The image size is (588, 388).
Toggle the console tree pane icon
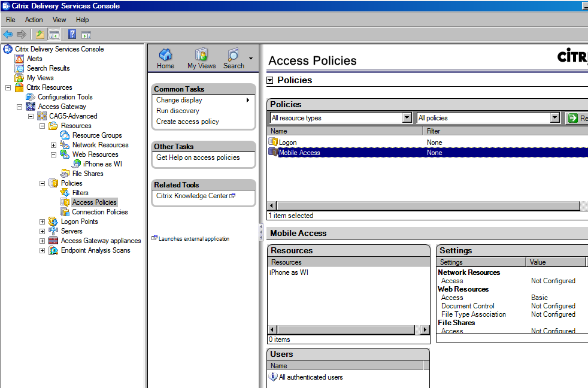click(x=54, y=35)
